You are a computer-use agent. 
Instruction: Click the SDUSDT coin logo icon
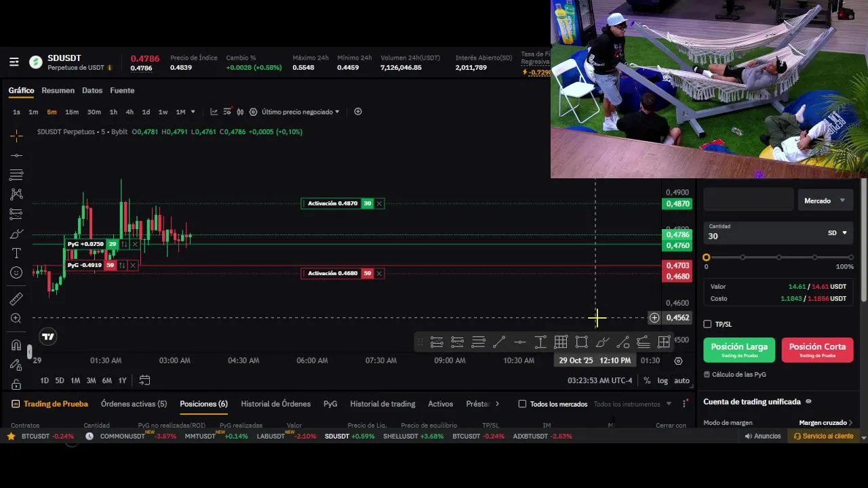pos(35,62)
